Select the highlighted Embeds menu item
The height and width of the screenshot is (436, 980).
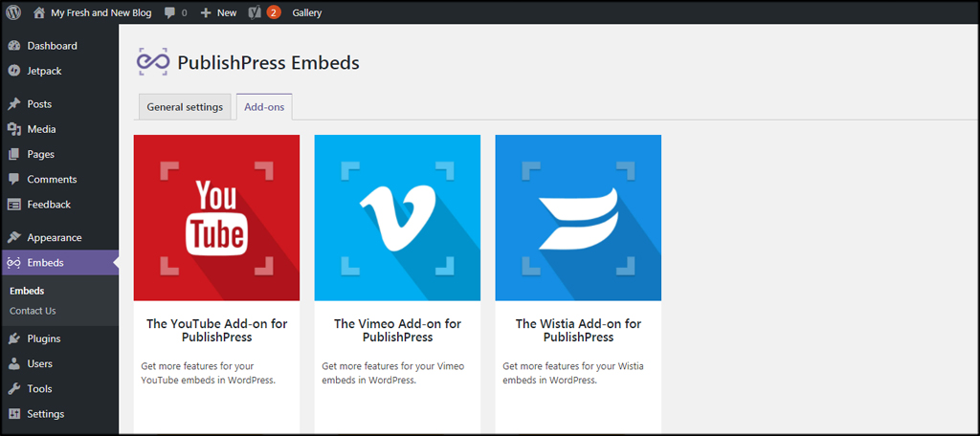coord(59,263)
